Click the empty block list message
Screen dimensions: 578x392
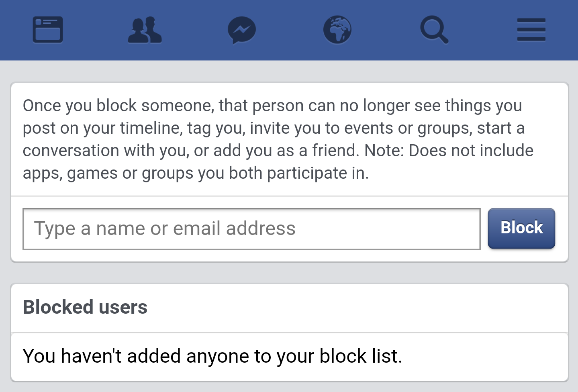point(212,356)
